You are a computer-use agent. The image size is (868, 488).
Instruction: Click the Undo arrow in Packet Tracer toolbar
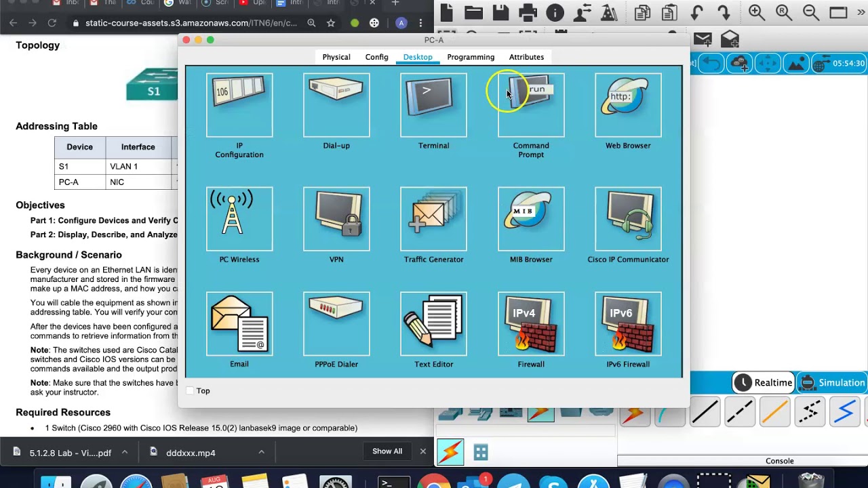696,12
